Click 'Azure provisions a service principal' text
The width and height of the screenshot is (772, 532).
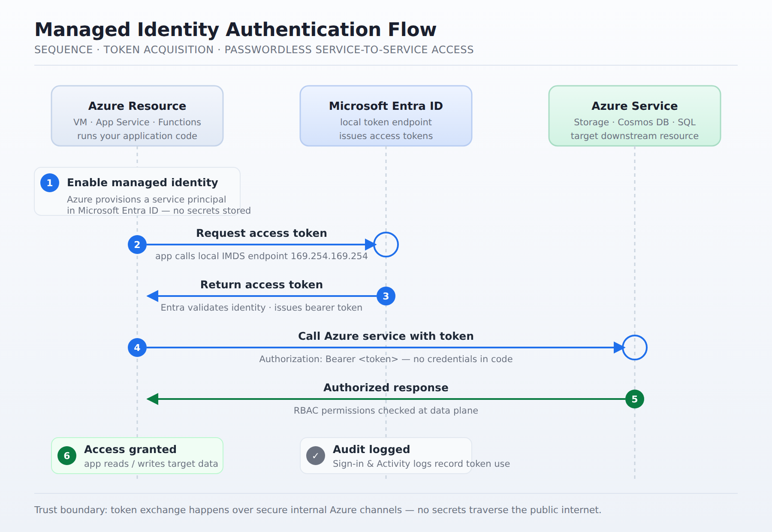point(146,199)
